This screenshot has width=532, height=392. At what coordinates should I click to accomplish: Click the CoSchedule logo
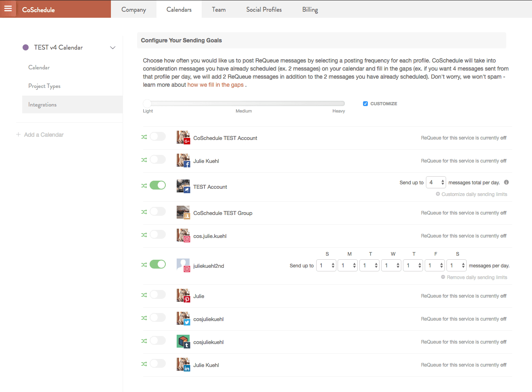38,10
